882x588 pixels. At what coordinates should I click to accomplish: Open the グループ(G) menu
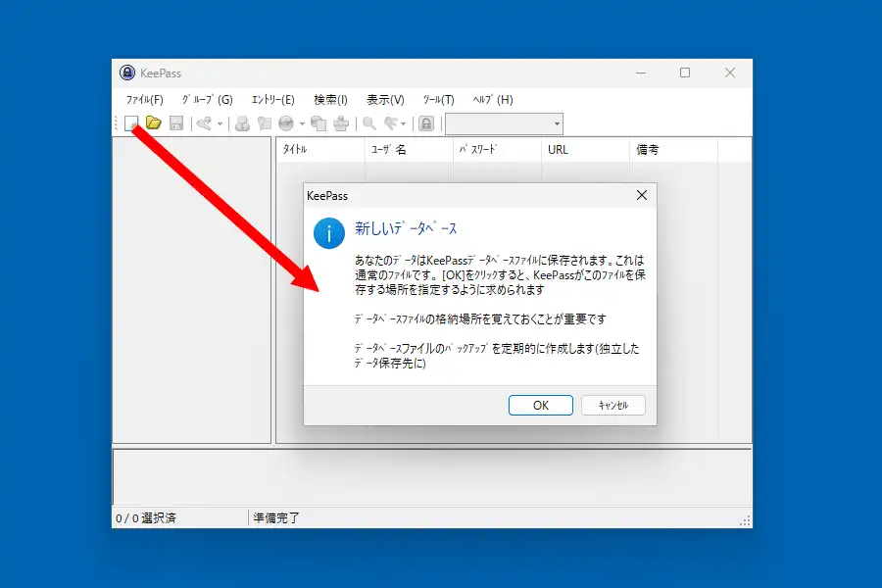pos(207,100)
